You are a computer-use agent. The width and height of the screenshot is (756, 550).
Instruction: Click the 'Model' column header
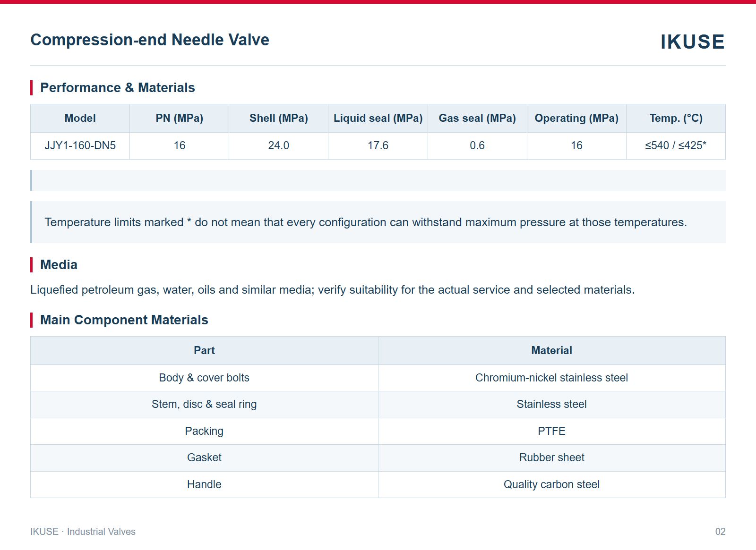click(80, 118)
